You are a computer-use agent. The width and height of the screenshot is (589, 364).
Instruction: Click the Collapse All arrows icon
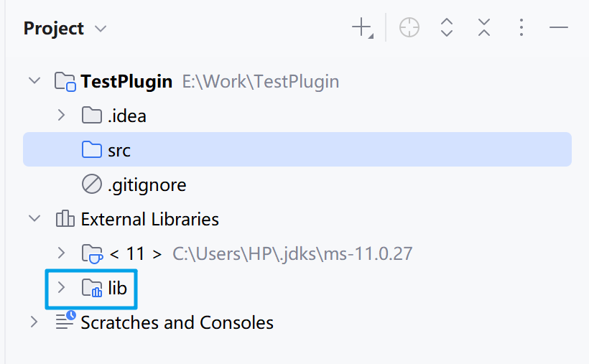click(x=484, y=28)
